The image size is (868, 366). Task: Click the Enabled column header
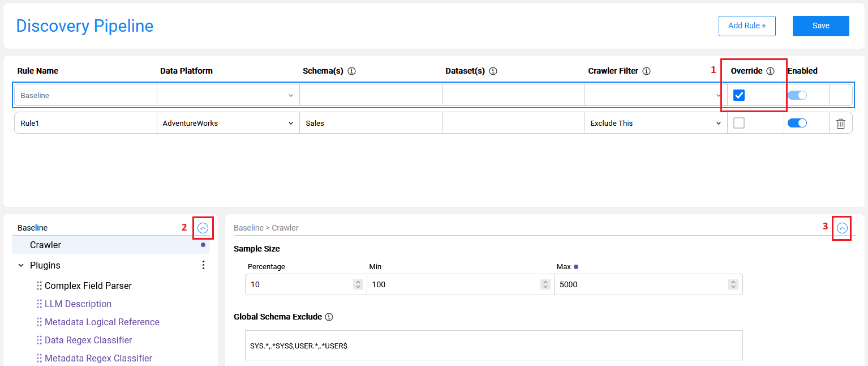point(802,71)
